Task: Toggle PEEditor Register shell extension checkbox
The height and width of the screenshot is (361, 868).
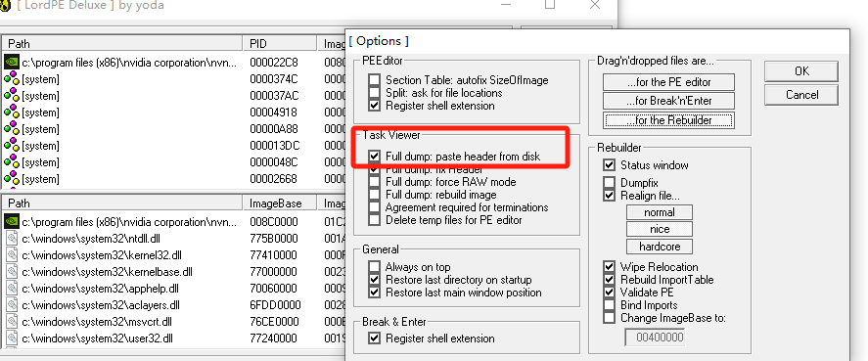Action: [x=375, y=106]
